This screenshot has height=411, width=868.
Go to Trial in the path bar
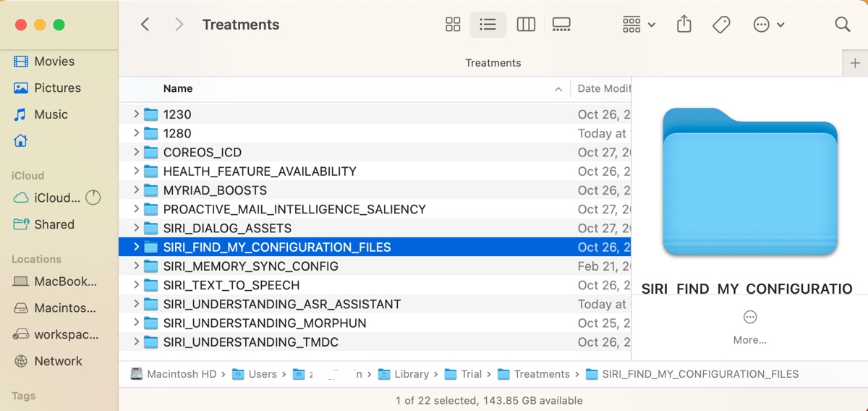click(462, 374)
